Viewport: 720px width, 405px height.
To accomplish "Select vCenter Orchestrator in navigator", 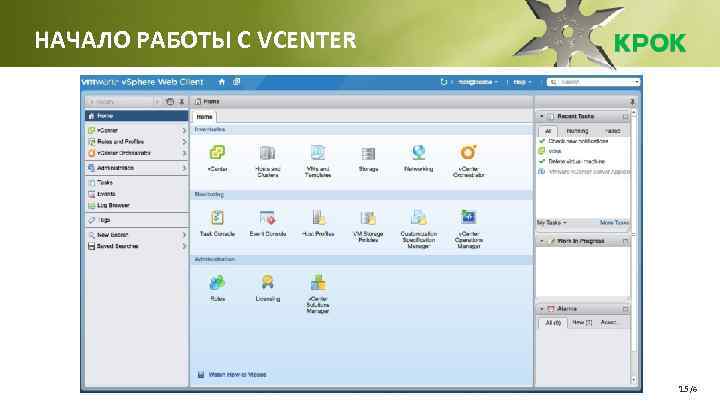I will click(x=136, y=153).
